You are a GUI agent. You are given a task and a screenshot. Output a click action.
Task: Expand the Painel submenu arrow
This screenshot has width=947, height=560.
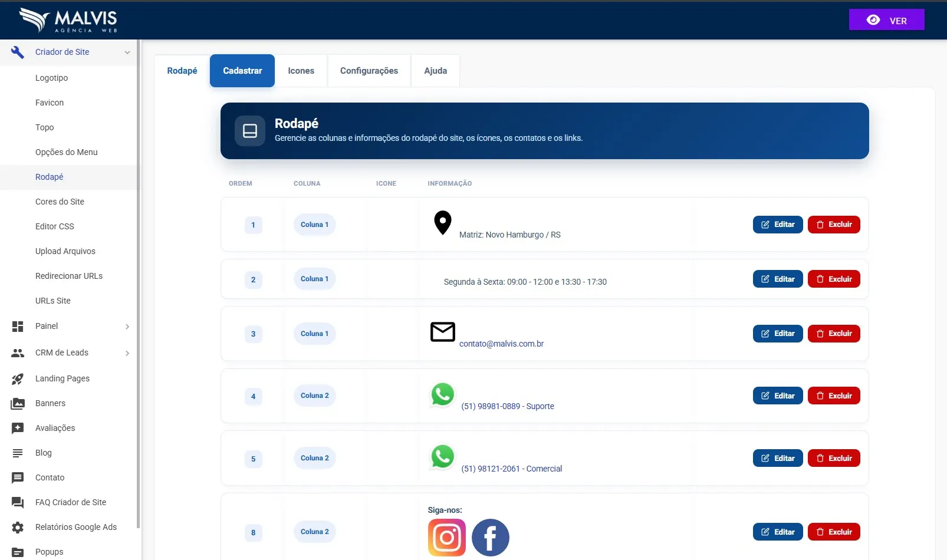[x=127, y=327]
